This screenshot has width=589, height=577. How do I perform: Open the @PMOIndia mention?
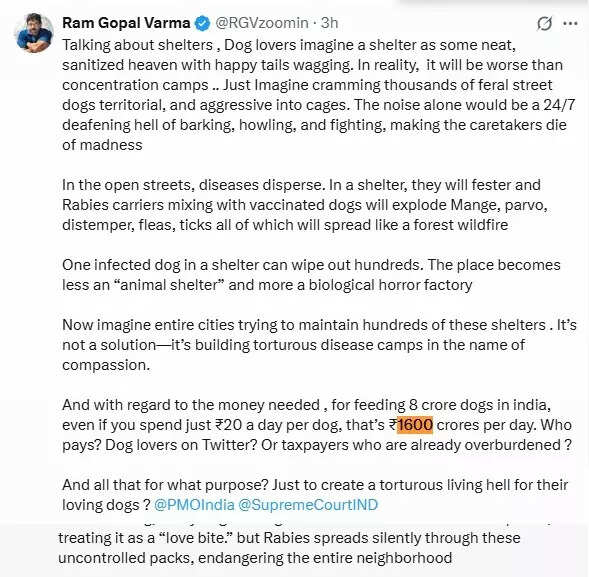[194, 504]
